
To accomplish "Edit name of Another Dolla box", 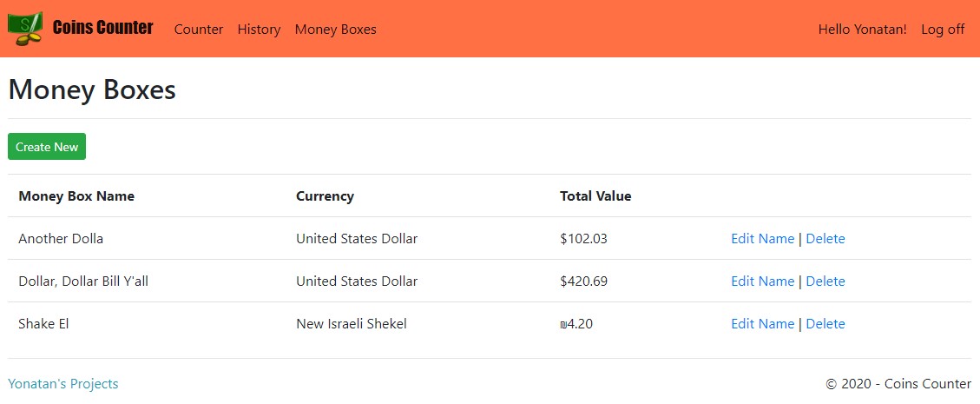I will coord(762,239).
